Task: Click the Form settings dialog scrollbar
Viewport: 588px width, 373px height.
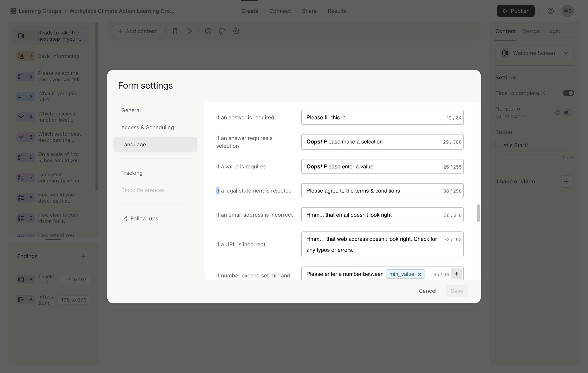Action: click(x=478, y=213)
